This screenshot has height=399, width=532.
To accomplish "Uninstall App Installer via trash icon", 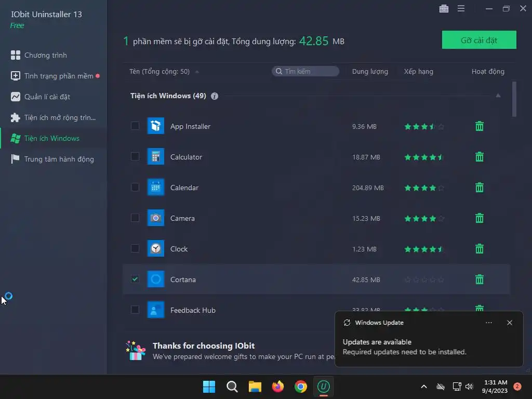I will 480,126.
